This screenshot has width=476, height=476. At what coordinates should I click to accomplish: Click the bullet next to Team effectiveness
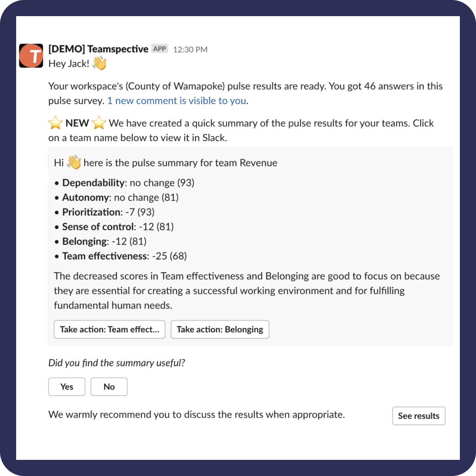click(x=56, y=256)
